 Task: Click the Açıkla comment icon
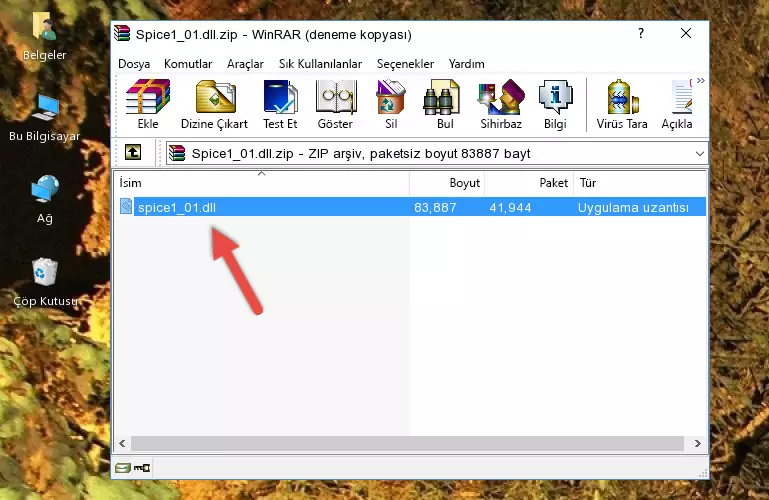coord(677,104)
